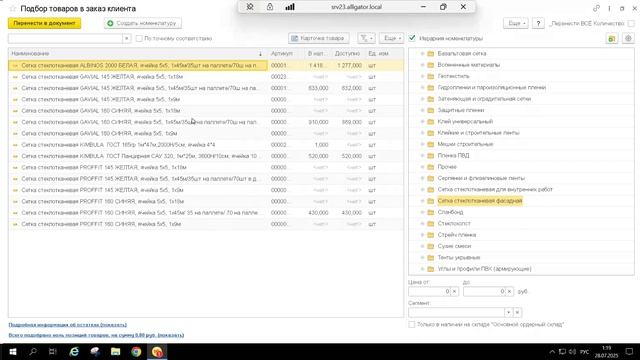
Task: Select 'Серпянки и флизелиновые ленты' folder
Action: click(481, 178)
